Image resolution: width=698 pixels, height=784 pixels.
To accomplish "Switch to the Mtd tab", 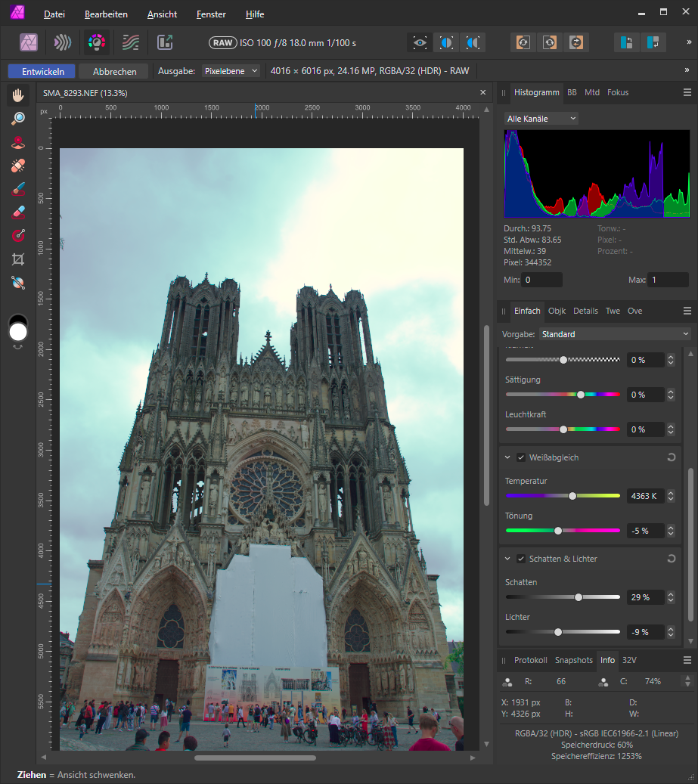I will click(x=592, y=92).
